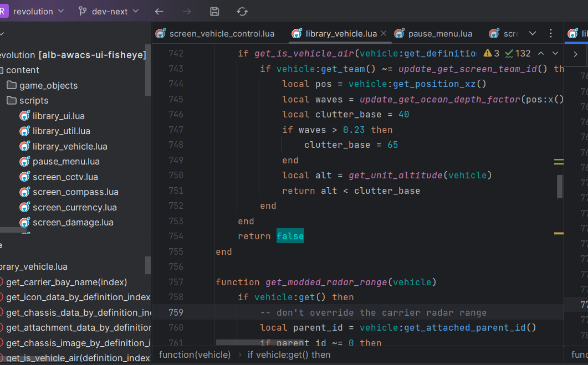Jump to the next highlighted error arrow
This screenshot has height=365, width=588.
coord(555,54)
